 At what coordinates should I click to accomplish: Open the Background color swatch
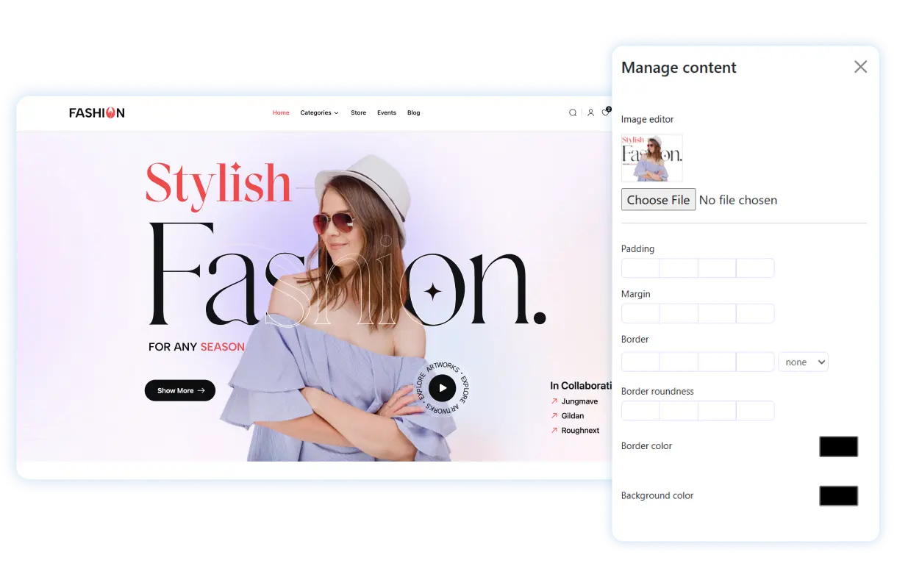tap(838, 496)
